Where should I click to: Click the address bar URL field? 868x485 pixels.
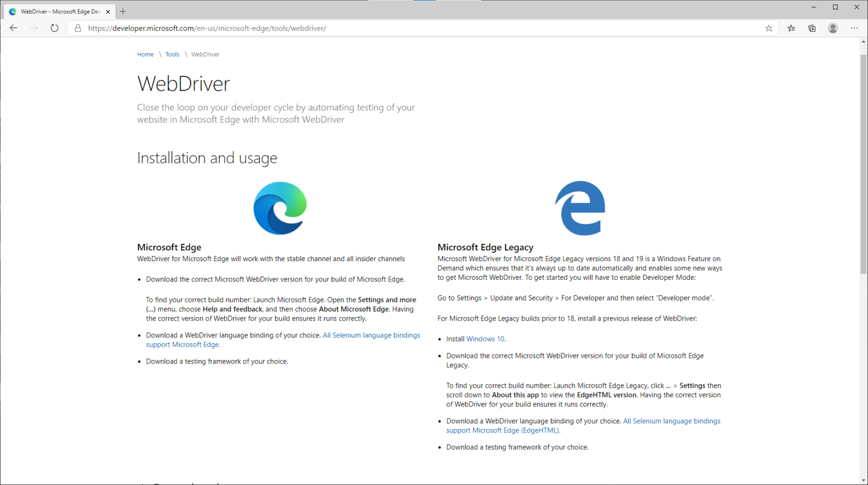396,28
